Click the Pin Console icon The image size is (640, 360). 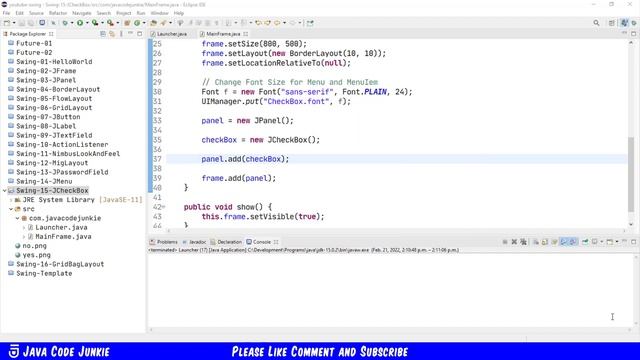[585, 242]
